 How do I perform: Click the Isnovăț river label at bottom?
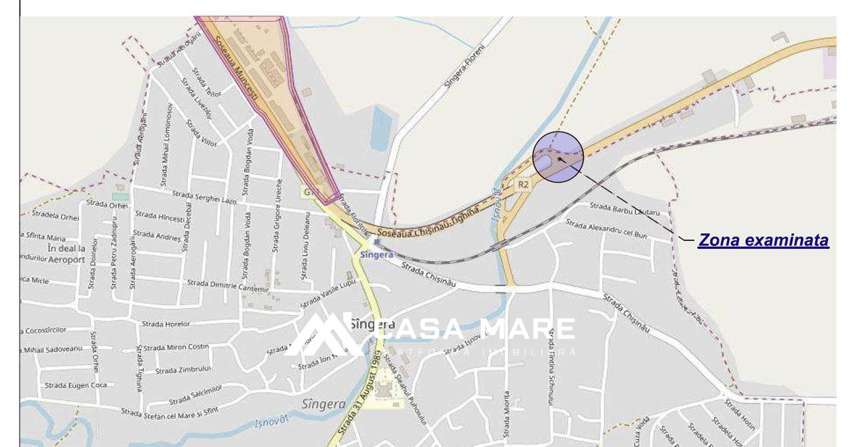pyautogui.click(x=271, y=422)
